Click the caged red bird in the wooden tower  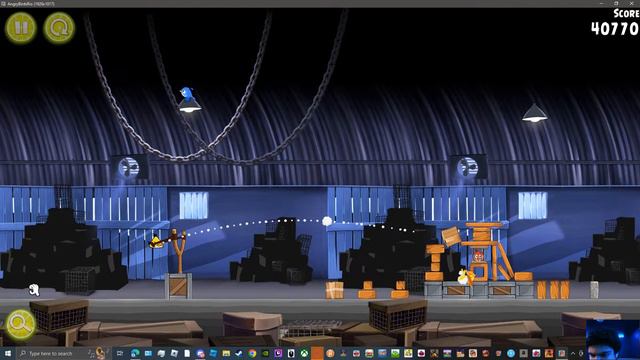(478, 256)
